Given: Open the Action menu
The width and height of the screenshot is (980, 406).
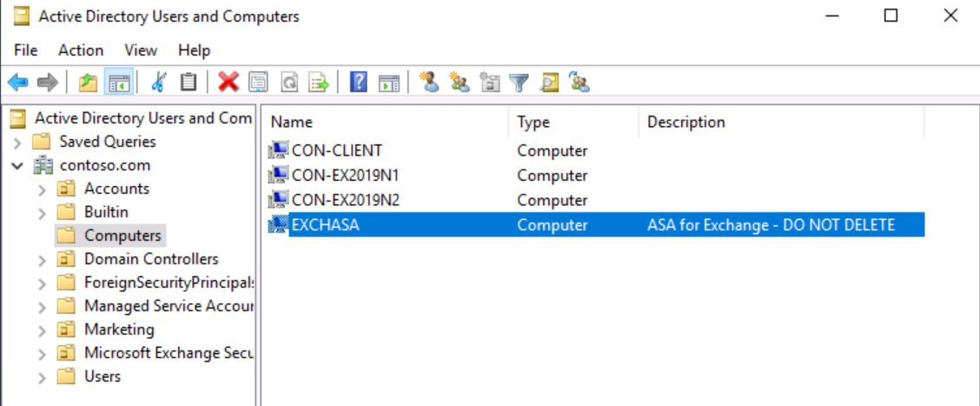Looking at the screenshot, I should point(81,50).
